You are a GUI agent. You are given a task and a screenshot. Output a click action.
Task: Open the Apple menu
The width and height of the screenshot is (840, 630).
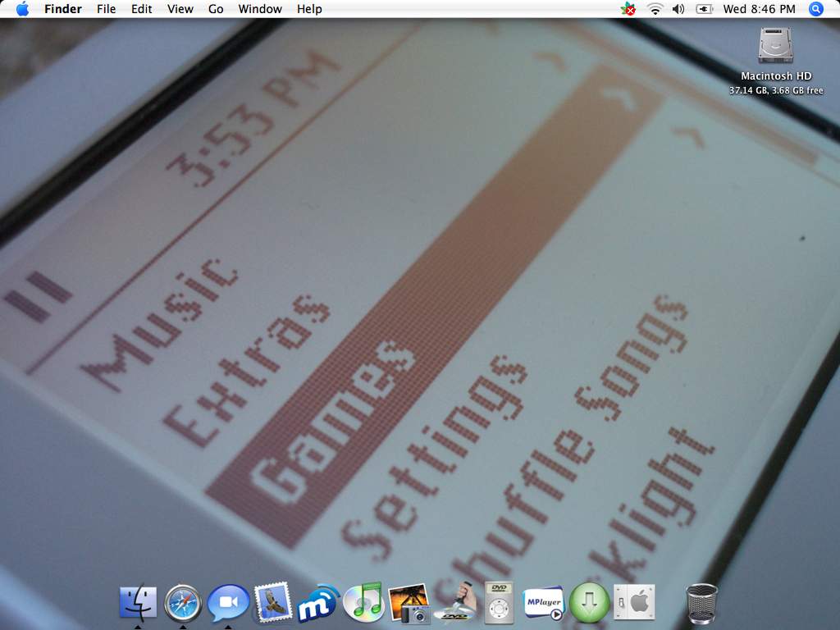coord(22,9)
